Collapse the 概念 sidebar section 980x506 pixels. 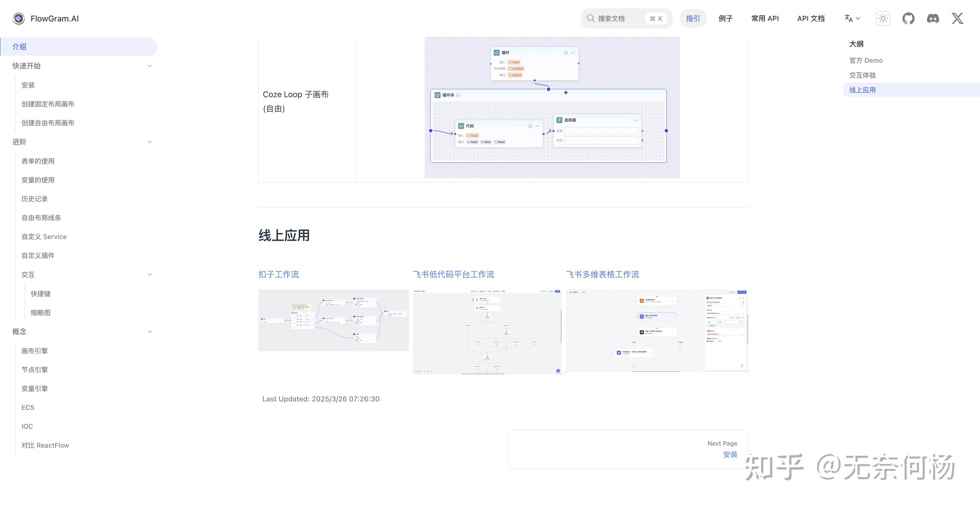[150, 331]
